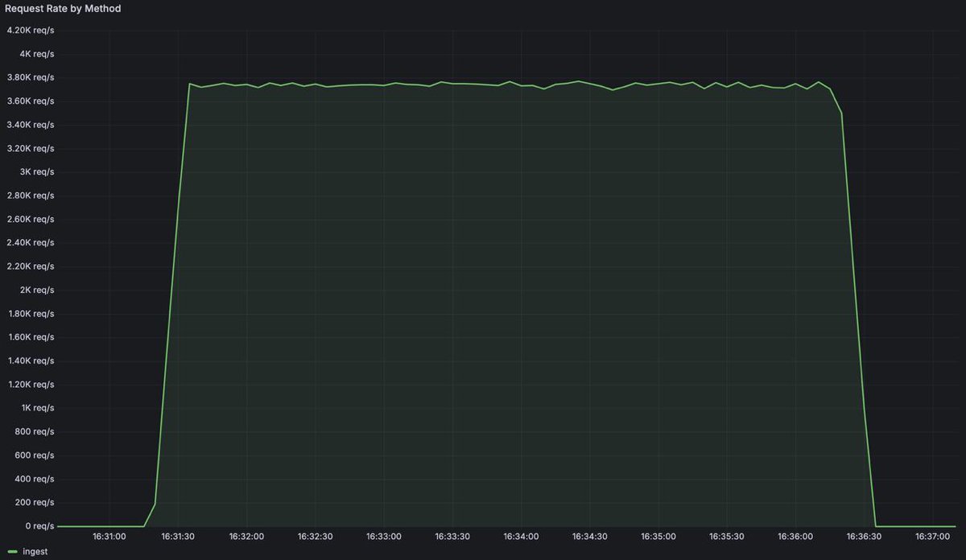Screen dimensions: 966x560
Task: Click the 16:31:00 time axis label
Action: pos(109,536)
